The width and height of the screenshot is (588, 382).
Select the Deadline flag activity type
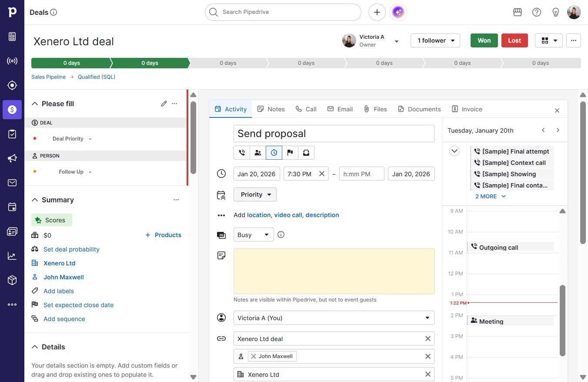[x=290, y=153]
